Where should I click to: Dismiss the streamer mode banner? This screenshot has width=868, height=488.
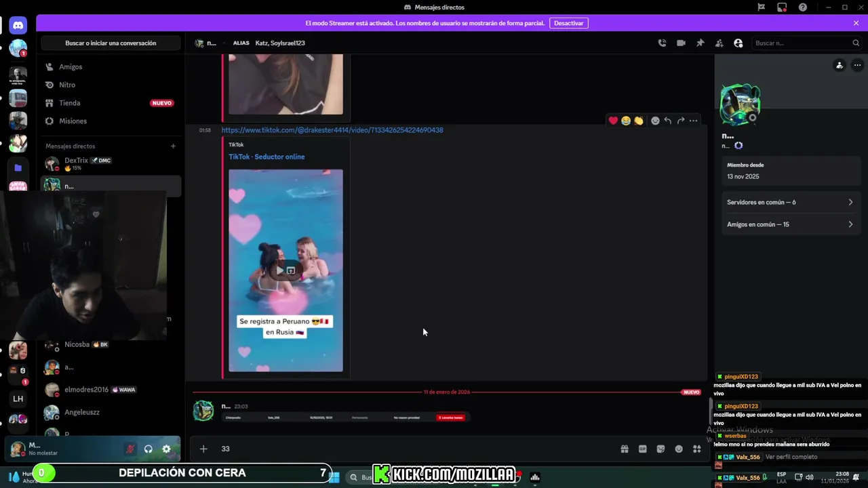tap(856, 23)
